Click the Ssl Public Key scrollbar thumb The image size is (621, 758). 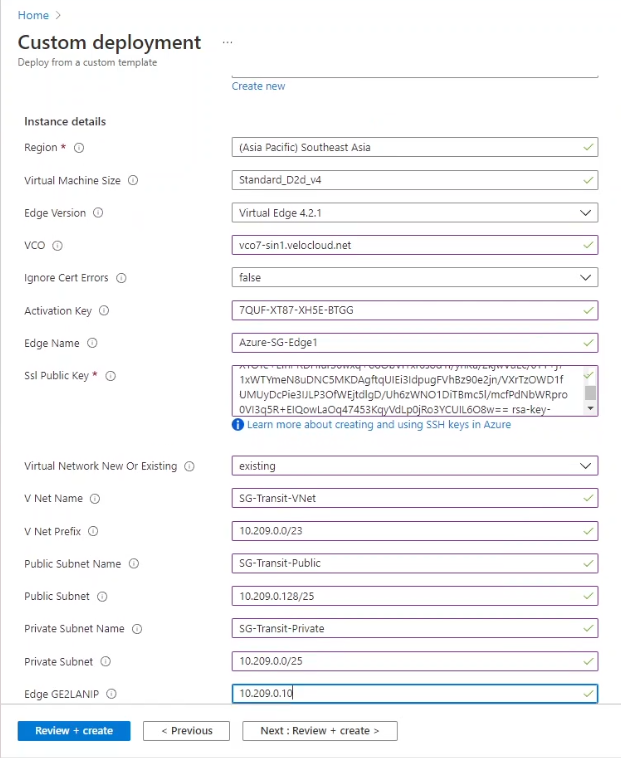(x=591, y=393)
